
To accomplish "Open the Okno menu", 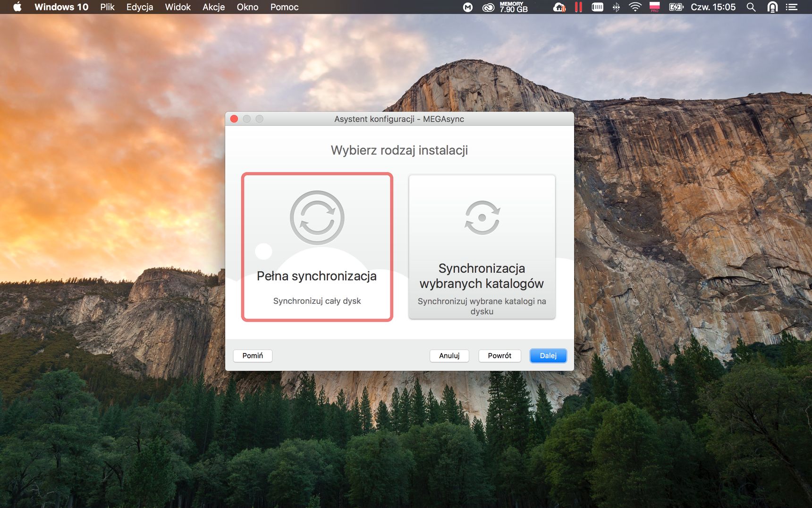I will 248,7.
